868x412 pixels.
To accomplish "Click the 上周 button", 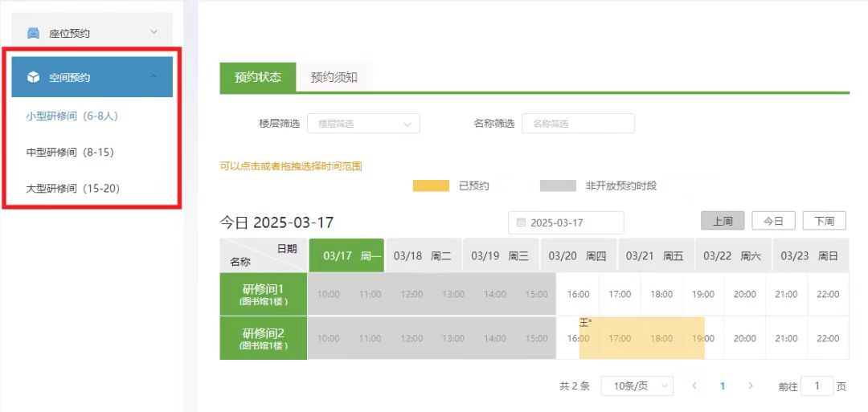I will pyautogui.click(x=722, y=221).
